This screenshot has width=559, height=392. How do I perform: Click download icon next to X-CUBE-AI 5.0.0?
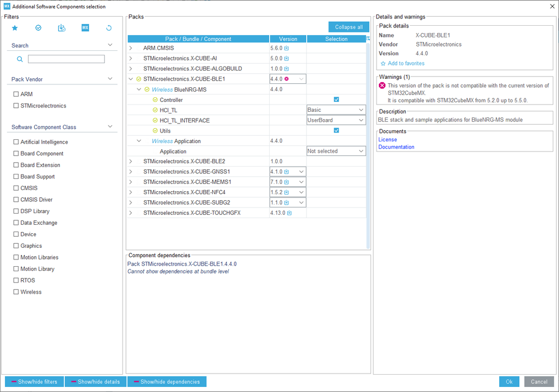286,59
